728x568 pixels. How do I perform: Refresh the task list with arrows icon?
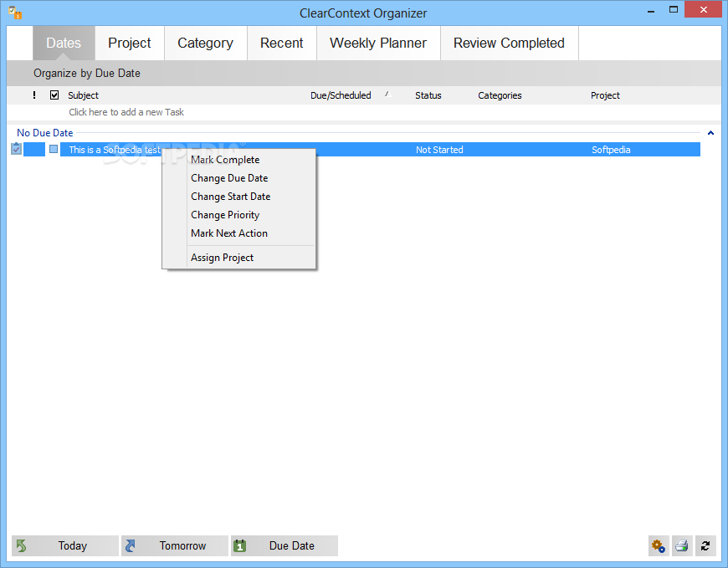[705, 545]
